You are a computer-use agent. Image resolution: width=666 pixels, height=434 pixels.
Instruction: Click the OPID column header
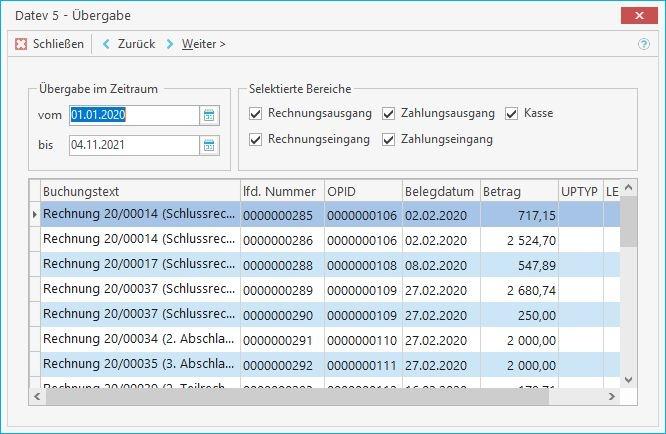[x=363, y=192]
